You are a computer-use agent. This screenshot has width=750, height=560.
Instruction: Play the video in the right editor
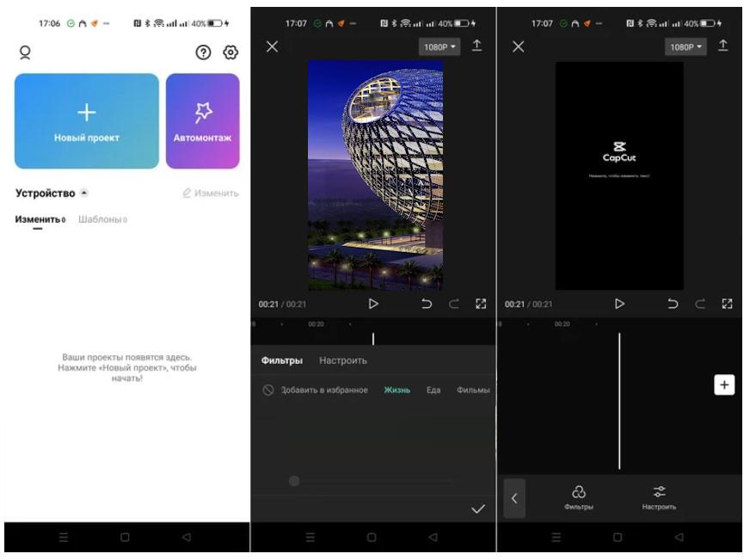pos(619,304)
